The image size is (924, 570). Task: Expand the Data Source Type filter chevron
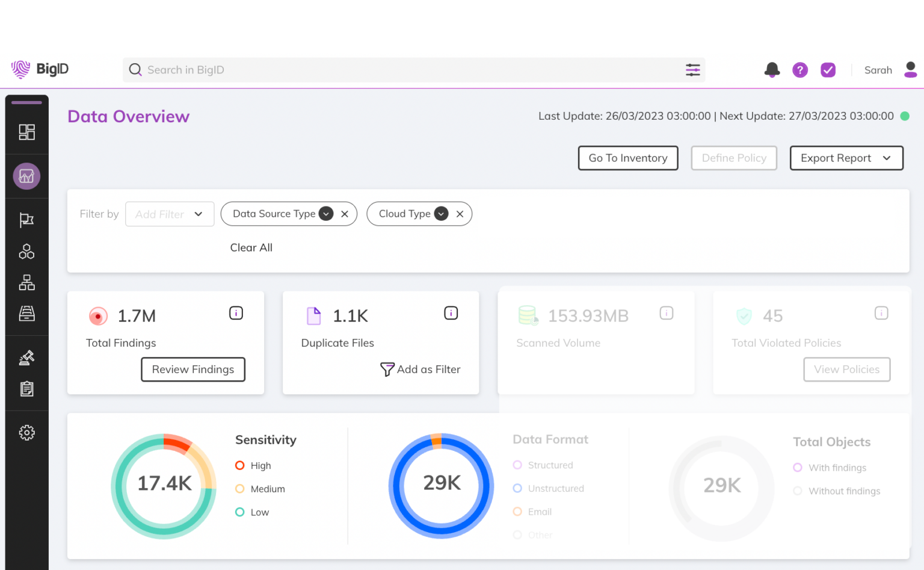tap(325, 214)
